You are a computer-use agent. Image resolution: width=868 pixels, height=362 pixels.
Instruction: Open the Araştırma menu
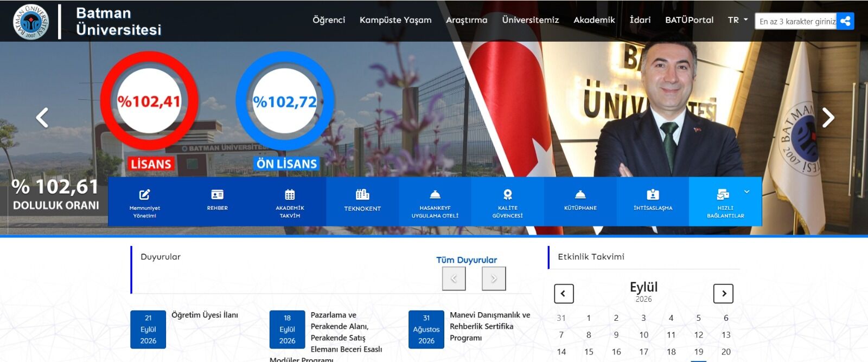pos(467,20)
